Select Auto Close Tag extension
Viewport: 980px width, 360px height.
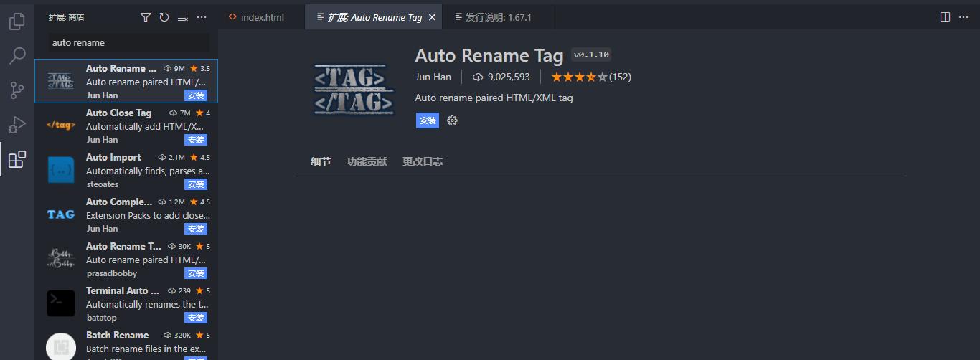[x=126, y=125]
